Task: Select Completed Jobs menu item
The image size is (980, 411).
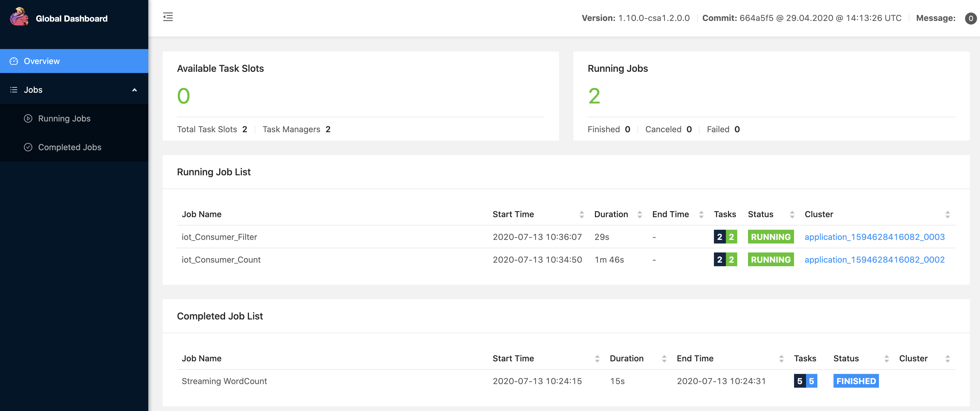Action: tap(69, 146)
